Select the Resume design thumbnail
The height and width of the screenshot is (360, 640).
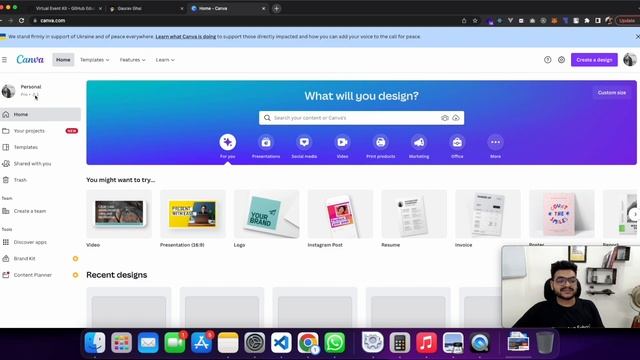point(414,214)
